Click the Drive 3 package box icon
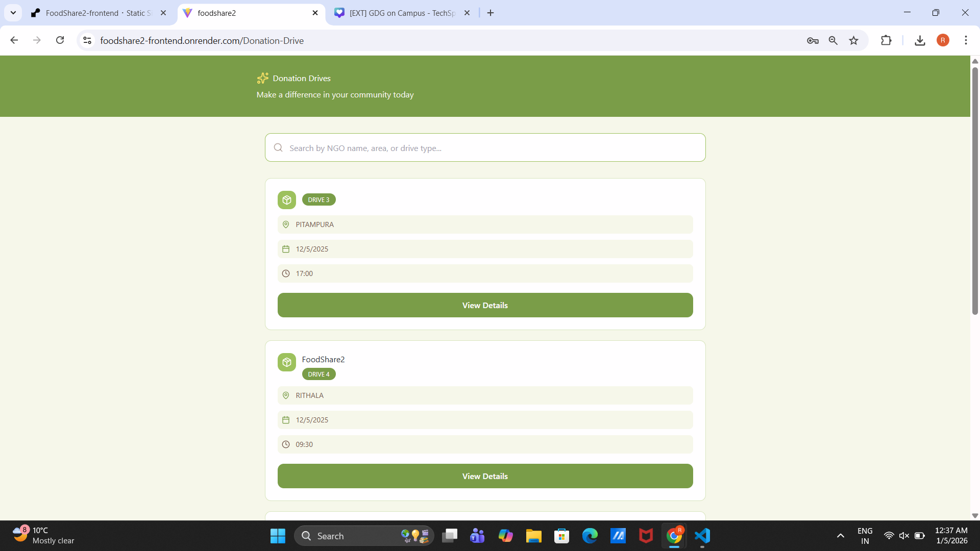This screenshot has height=551, width=980. click(286, 200)
